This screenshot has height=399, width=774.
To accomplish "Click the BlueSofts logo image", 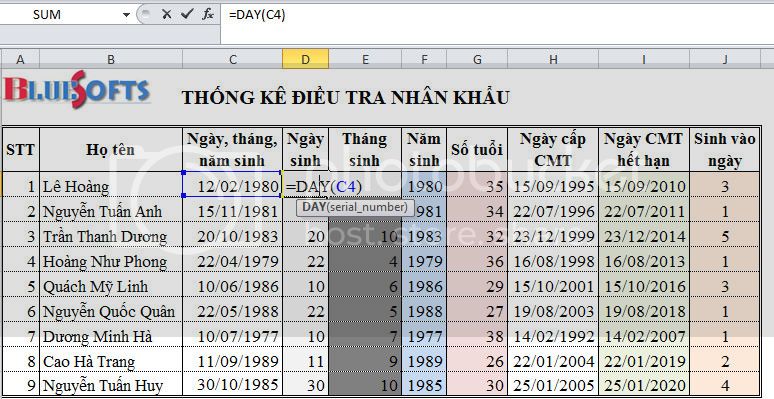I will tap(77, 89).
